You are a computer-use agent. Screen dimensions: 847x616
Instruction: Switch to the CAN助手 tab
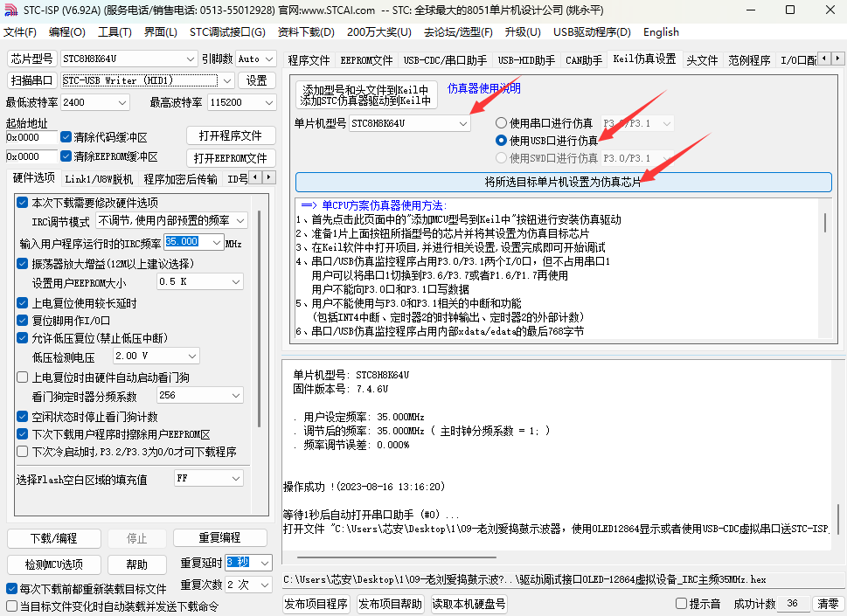[584, 60]
